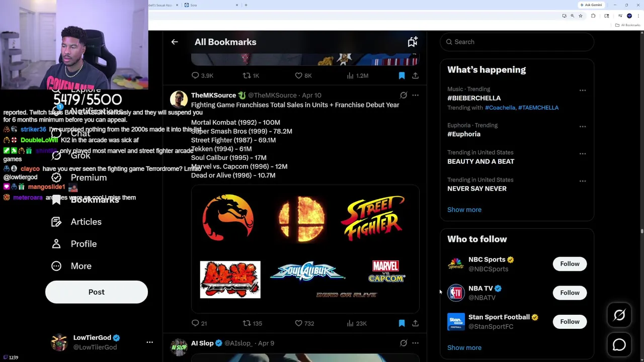Show more trends under What's happening

(464, 210)
